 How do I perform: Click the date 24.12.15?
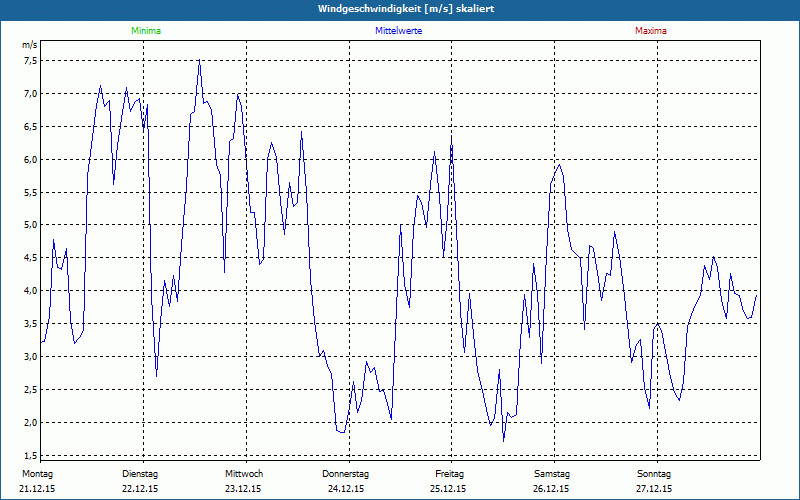point(346,489)
